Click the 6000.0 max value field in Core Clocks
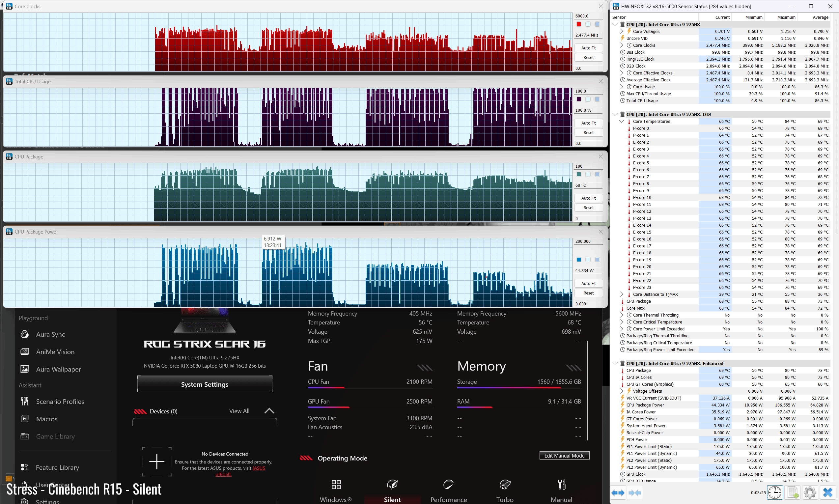 click(x=588, y=16)
